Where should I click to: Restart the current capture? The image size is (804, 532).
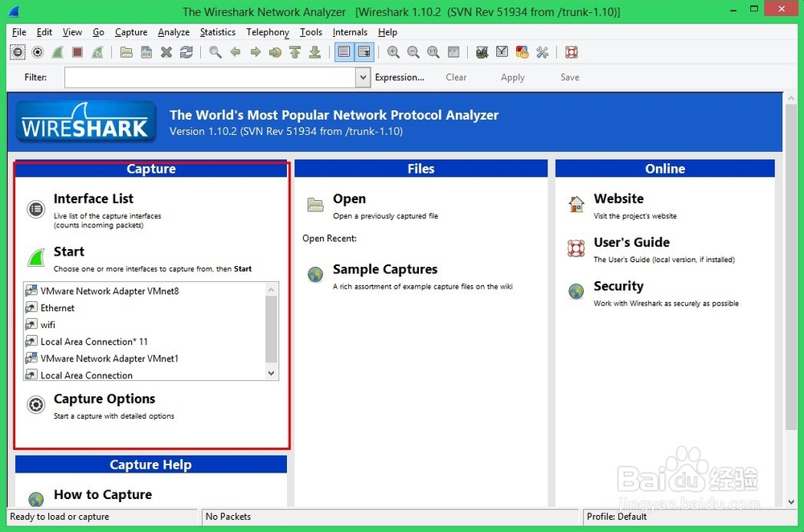[x=96, y=51]
